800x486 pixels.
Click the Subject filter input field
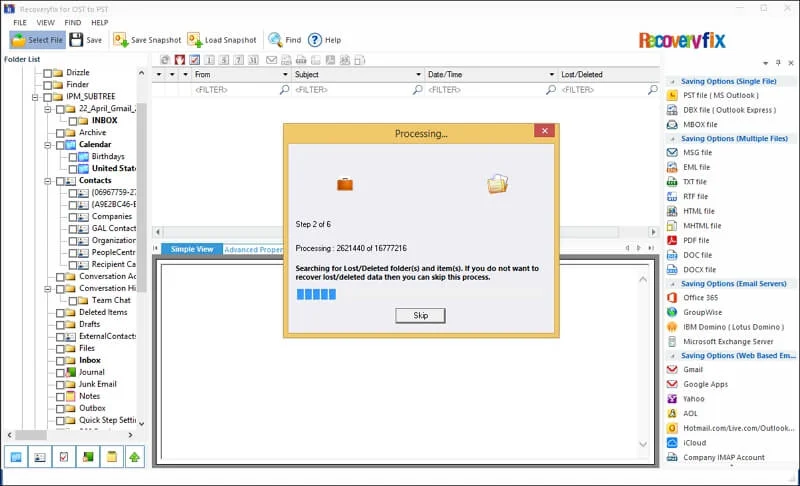pyautogui.click(x=358, y=90)
